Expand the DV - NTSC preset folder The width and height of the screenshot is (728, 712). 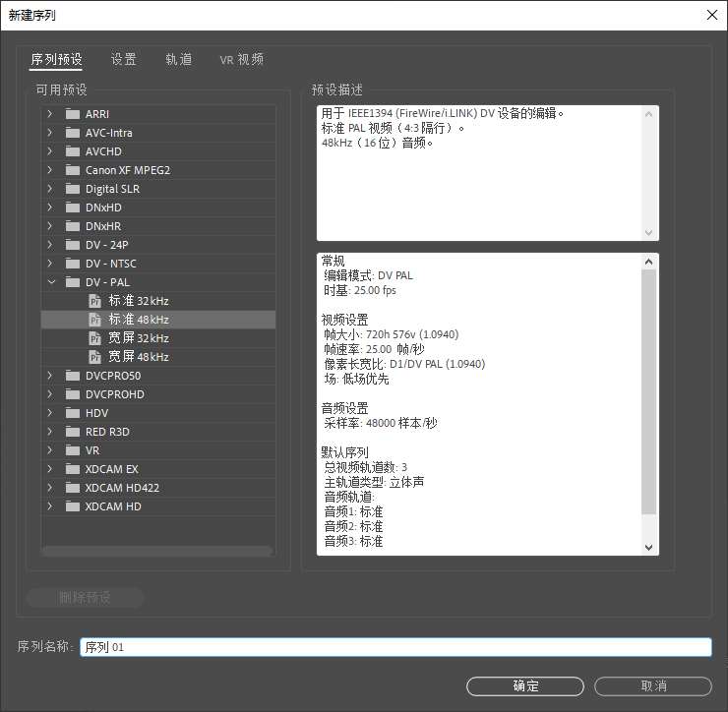(x=50, y=264)
